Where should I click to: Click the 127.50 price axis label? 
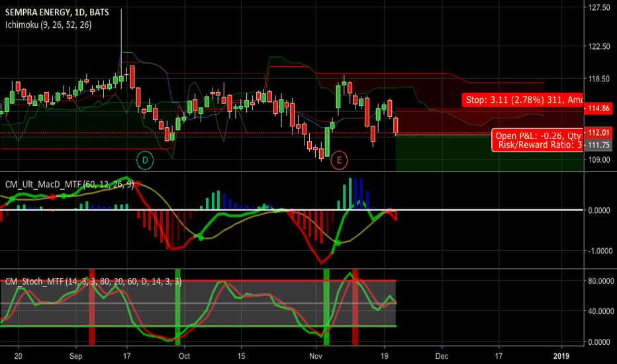coord(599,7)
